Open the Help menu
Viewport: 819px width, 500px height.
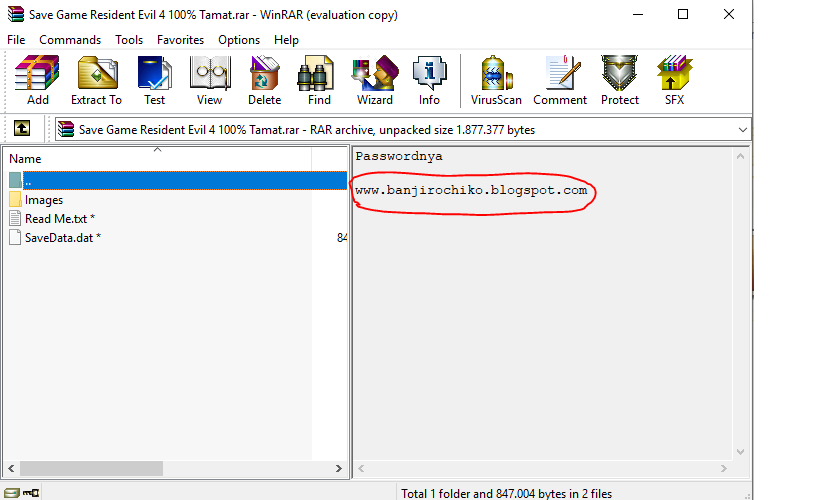[x=286, y=40]
